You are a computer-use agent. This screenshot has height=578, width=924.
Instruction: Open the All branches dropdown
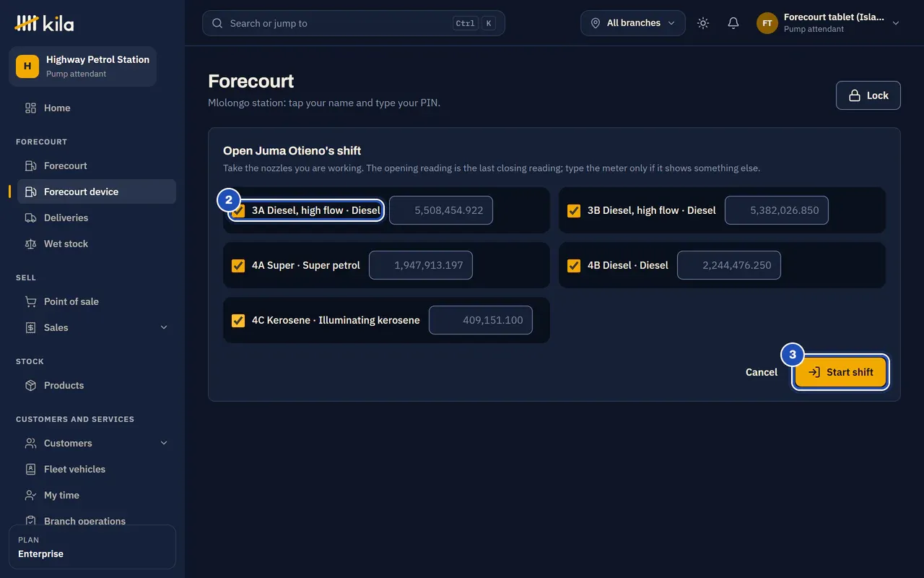(x=633, y=23)
